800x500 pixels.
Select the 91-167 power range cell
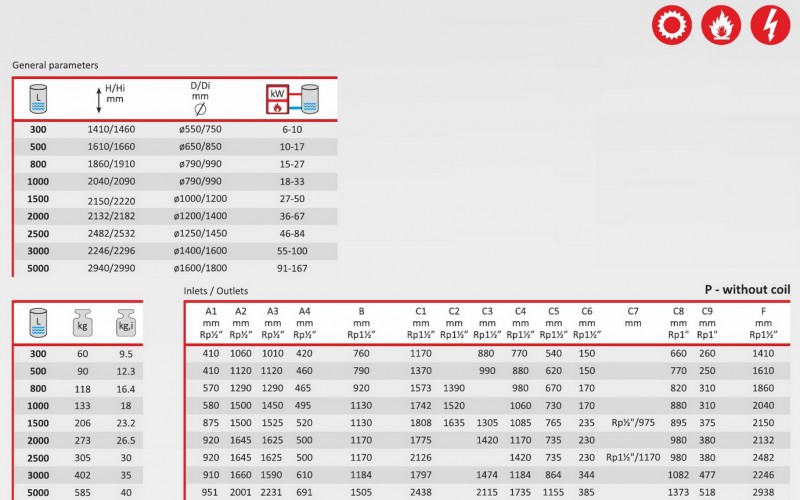(290, 268)
